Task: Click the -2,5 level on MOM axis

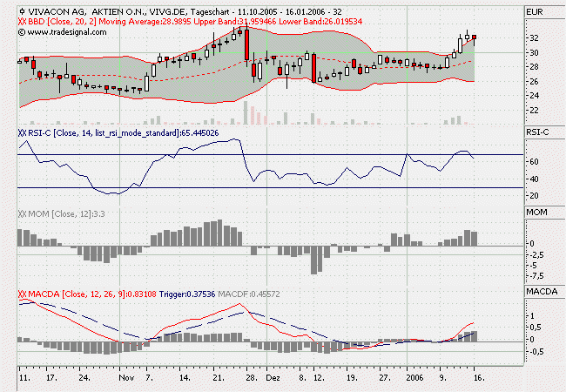Action: [x=536, y=255]
